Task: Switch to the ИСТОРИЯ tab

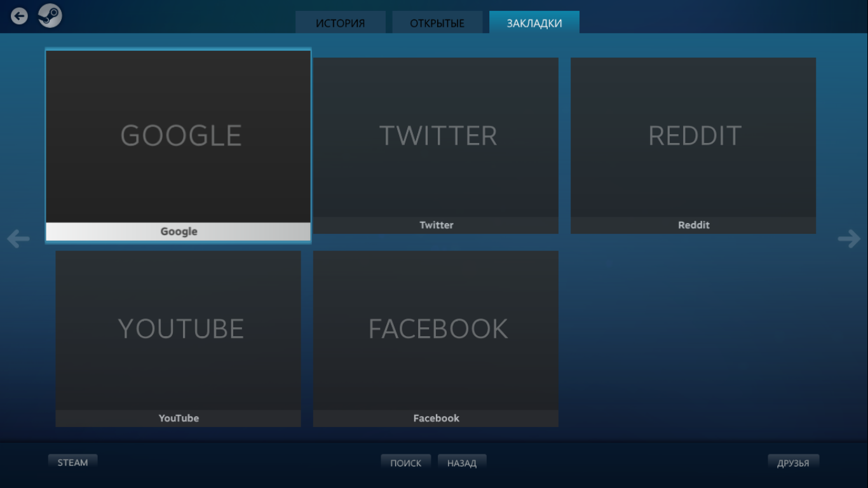Action: point(341,22)
